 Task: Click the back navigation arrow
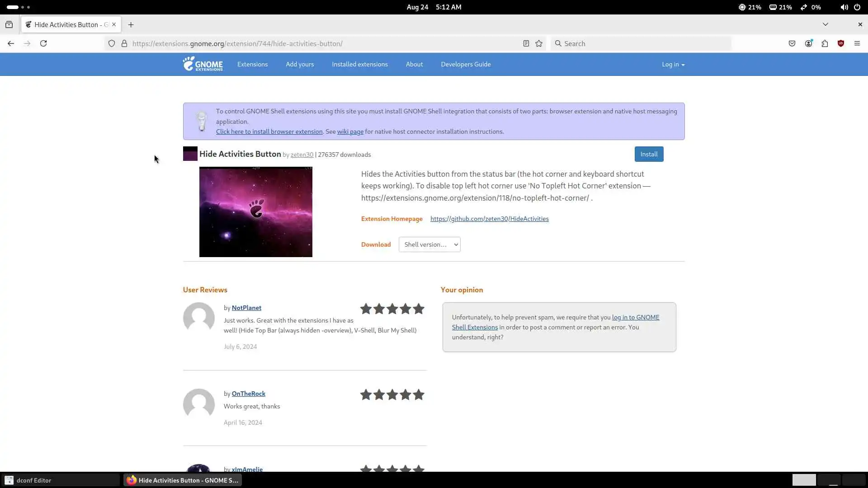pyautogui.click(x=11, y=43)
